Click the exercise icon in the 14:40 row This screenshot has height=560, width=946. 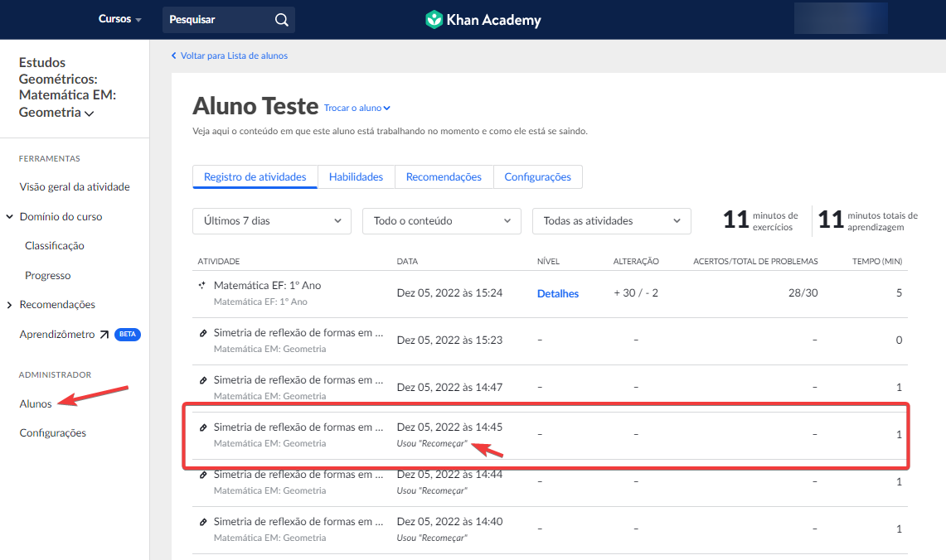pos(203,522)
